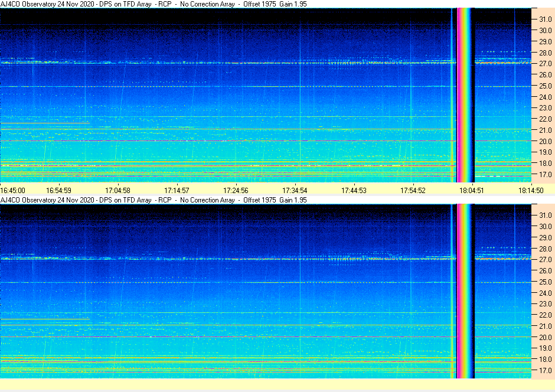Select the 17:04:58 time label
The height and width of the screenshot is (392, 555).
pos(118,190)
